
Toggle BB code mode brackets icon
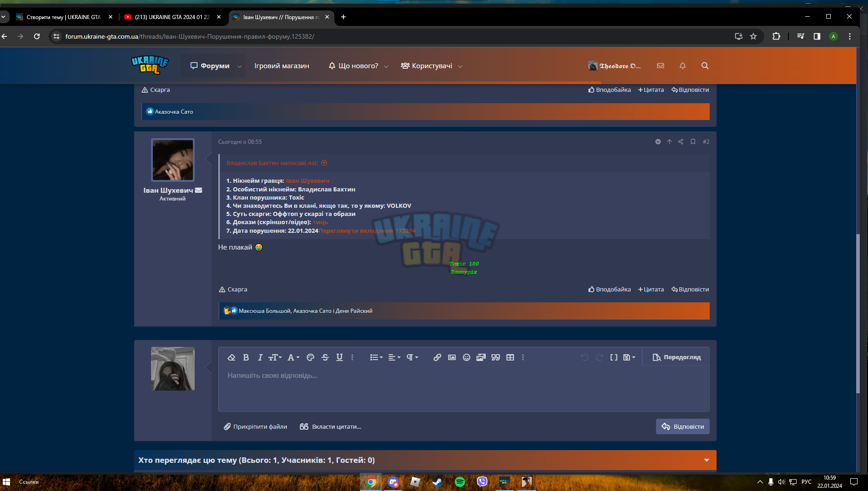pos(614,357)
